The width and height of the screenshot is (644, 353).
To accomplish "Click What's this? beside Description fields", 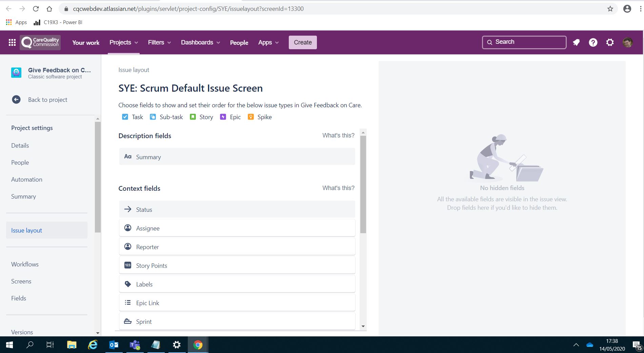I will point(338,135).
